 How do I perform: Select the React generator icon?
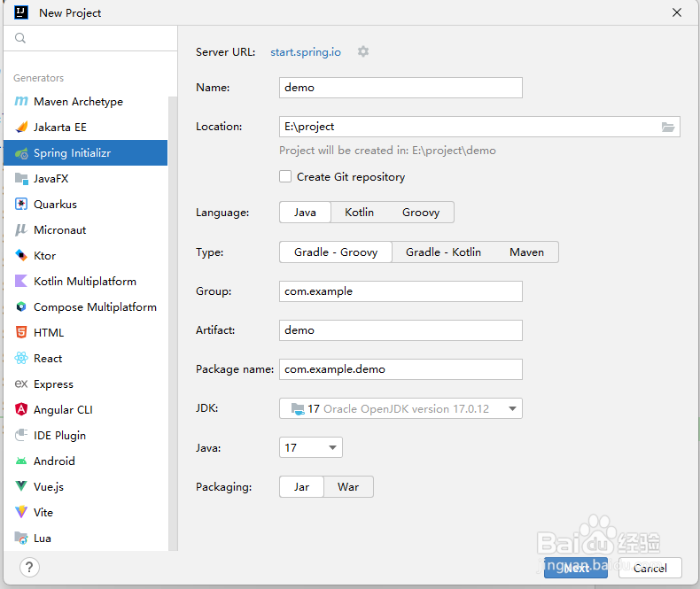point(21,359)
